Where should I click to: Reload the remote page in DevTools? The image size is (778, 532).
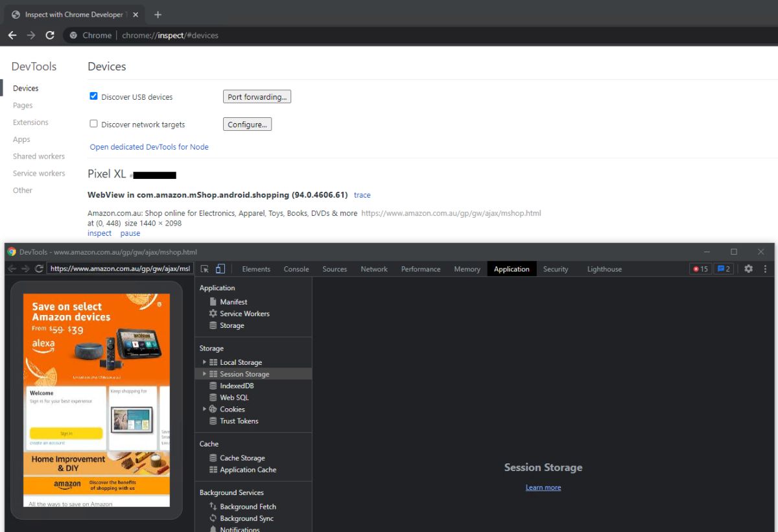tap(39, 268)
